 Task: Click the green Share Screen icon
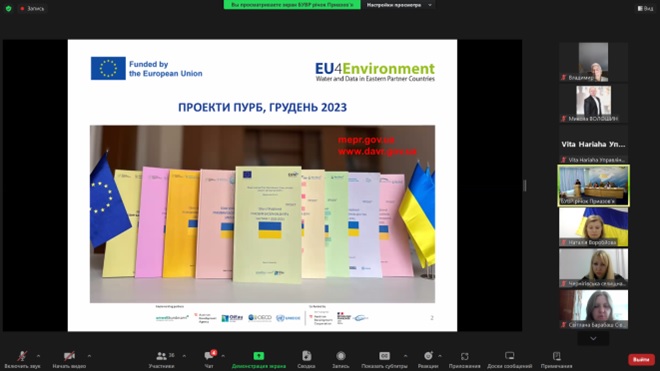tap(258, 356)
